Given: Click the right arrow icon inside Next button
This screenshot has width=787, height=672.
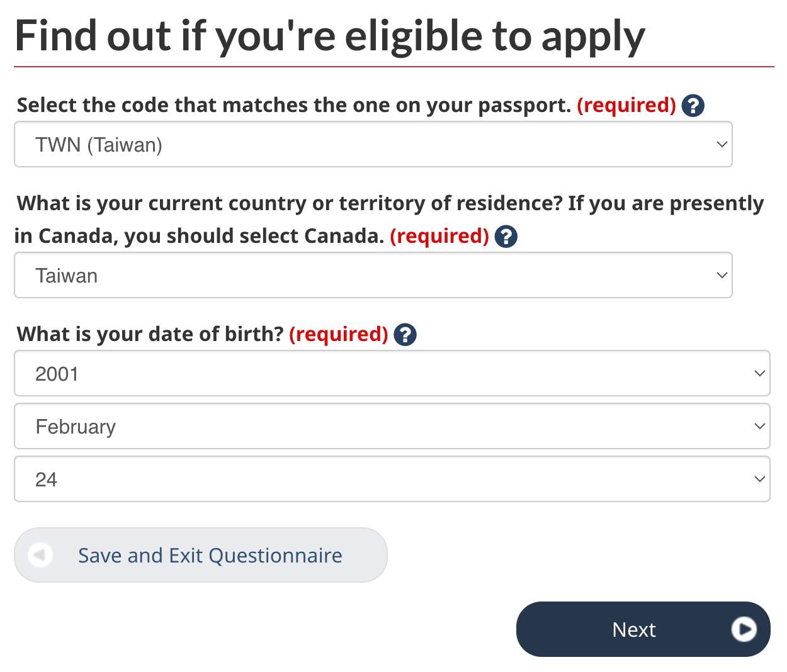Looking at the screenshot, I should 744,629.
